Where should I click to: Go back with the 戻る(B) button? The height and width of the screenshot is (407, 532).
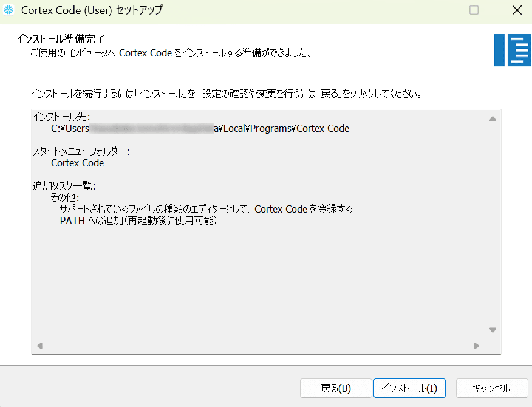tap(336, 388)
